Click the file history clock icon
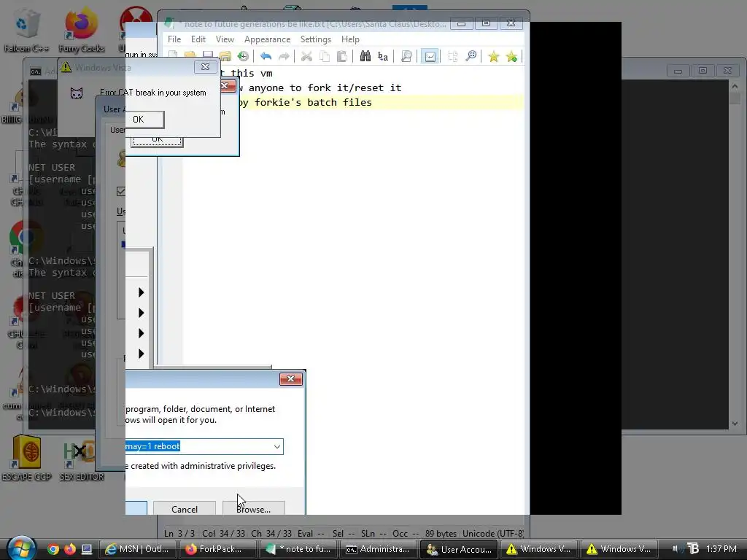The height and width of the screenshot is (560, 747). click(x=243, y=56)
